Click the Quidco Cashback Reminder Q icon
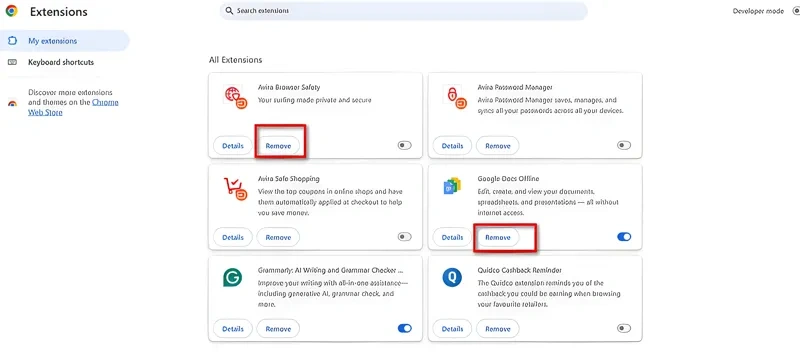This screenshot has height=362, width=800. pyautogui.click(x=452, y=278)
